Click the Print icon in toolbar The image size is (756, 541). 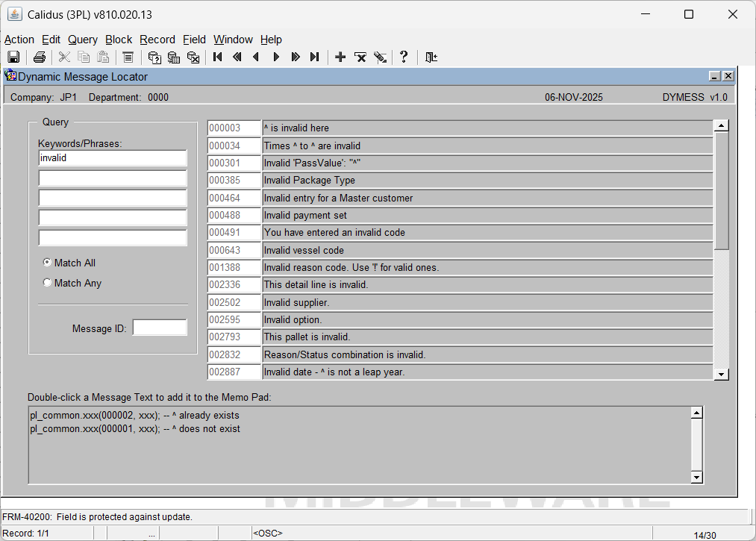pyautogui.click(x=40, y=57)
